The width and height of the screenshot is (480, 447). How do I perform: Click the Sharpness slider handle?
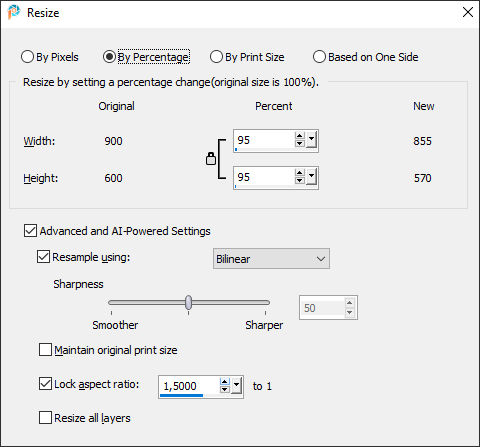(189, 302)
